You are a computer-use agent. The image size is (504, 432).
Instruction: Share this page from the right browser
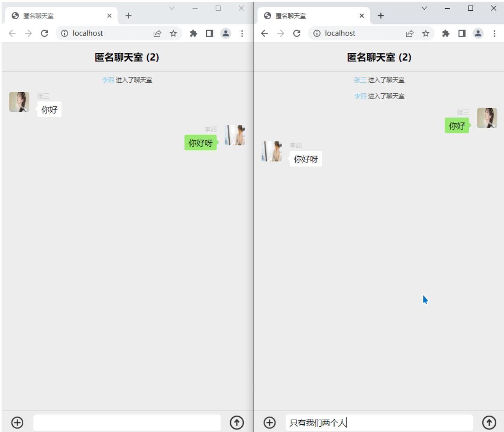pyautogui.click(x=409, y=34)
